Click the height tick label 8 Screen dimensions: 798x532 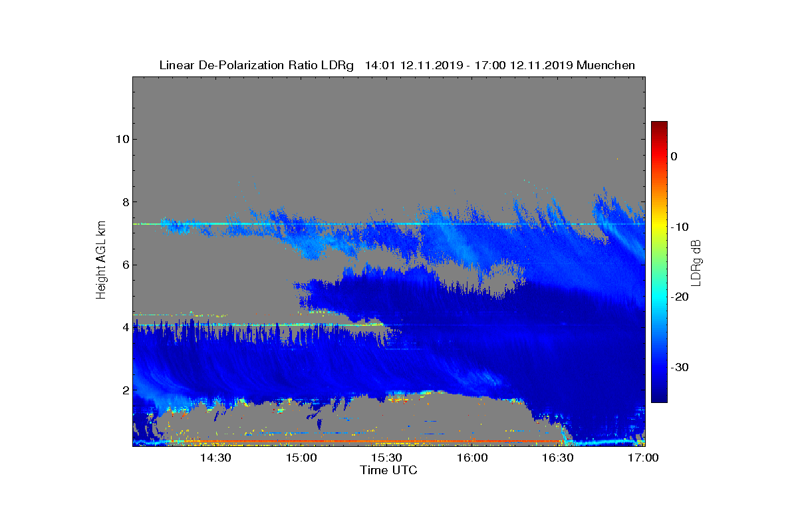tap(125, 202)
